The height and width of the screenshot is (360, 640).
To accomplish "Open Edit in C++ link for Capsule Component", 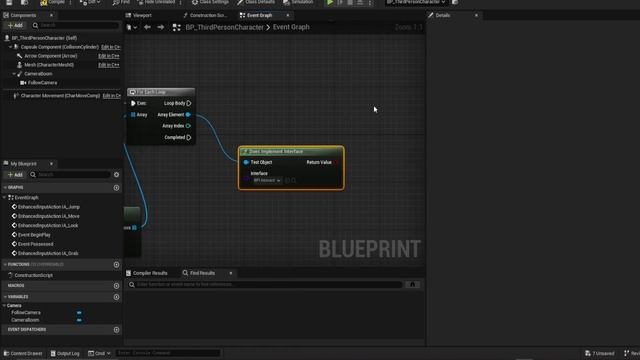I will (x=111, y=47).
